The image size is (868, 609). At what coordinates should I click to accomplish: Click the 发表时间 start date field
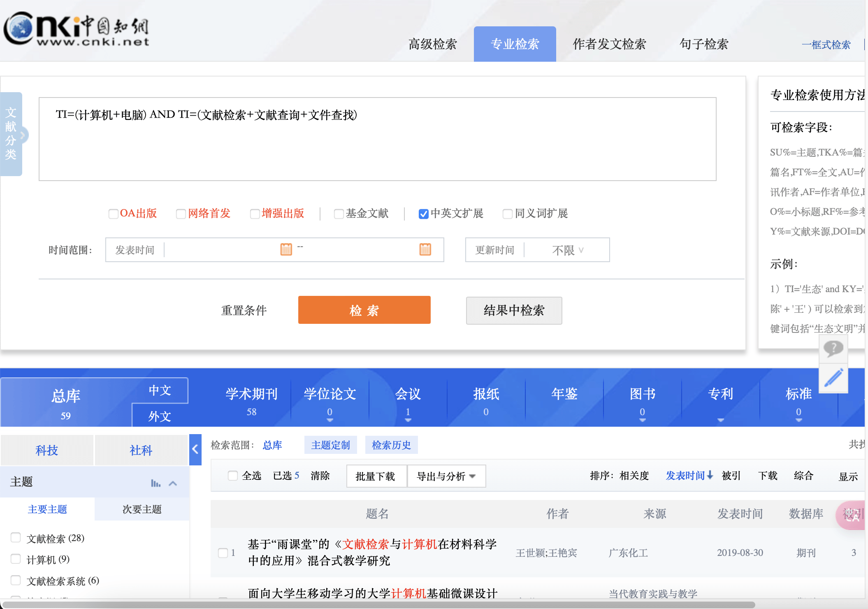point(222,250)
